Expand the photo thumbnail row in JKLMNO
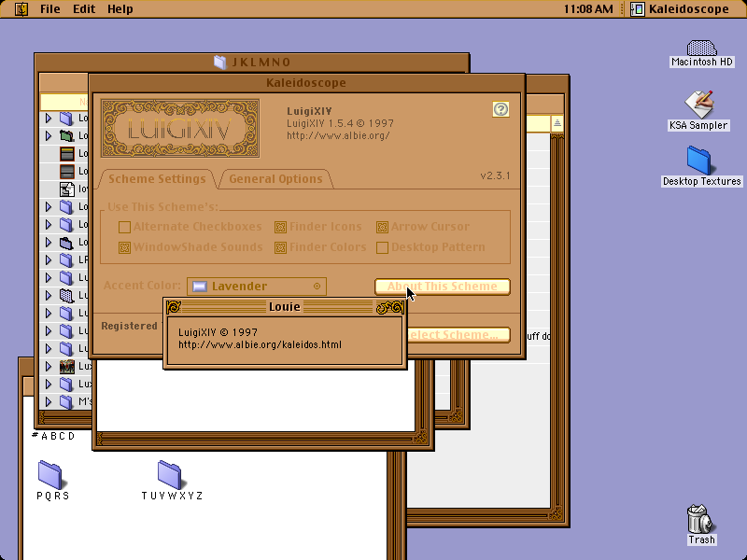The width and height of the screenshot is (747, 560). point(49,366)
